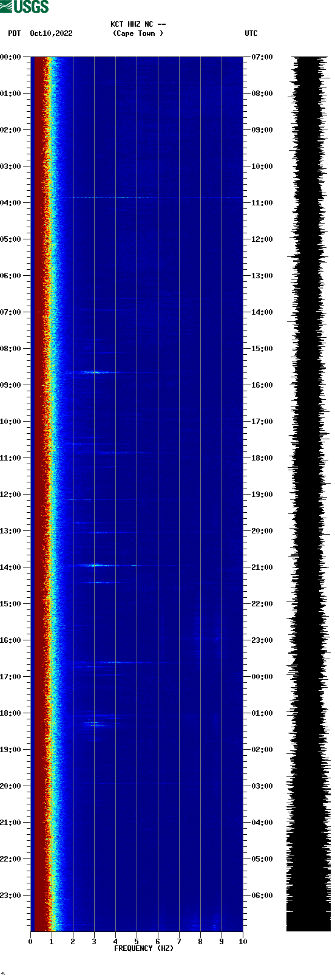Click the 06:00 UTC time label
The width and height of the screenshot is (335, 980).
coord(262,896)
